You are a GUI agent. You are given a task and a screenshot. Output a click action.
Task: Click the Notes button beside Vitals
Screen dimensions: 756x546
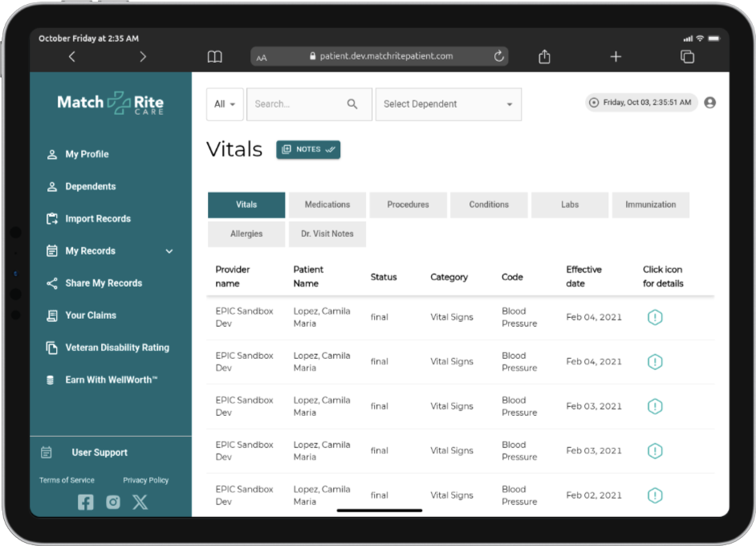pos(308,149)
